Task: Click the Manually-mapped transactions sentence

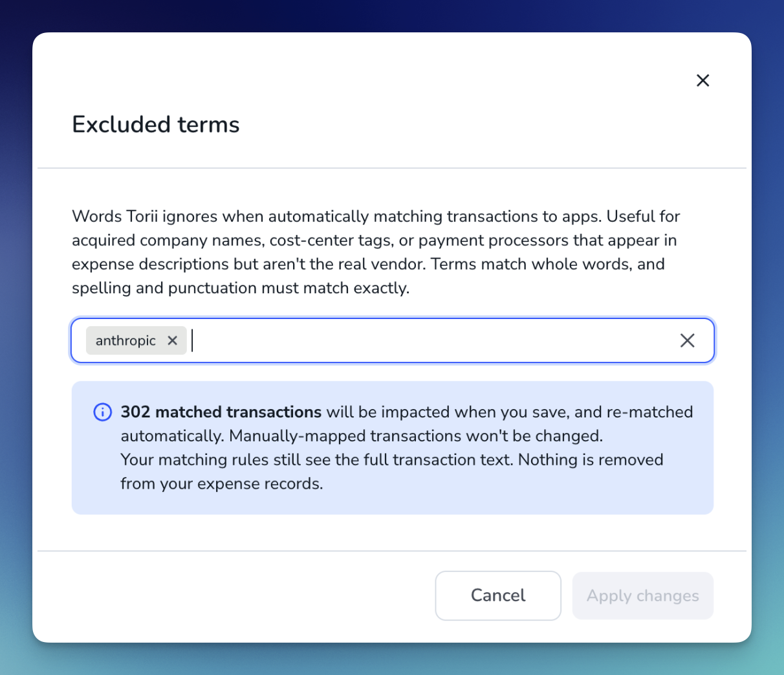Action: point(416,436)
